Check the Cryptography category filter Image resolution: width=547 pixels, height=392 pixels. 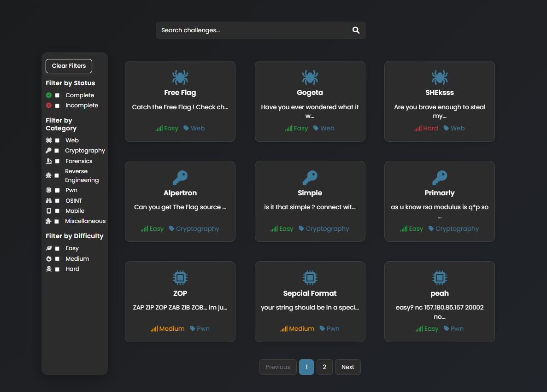(57, 151)
